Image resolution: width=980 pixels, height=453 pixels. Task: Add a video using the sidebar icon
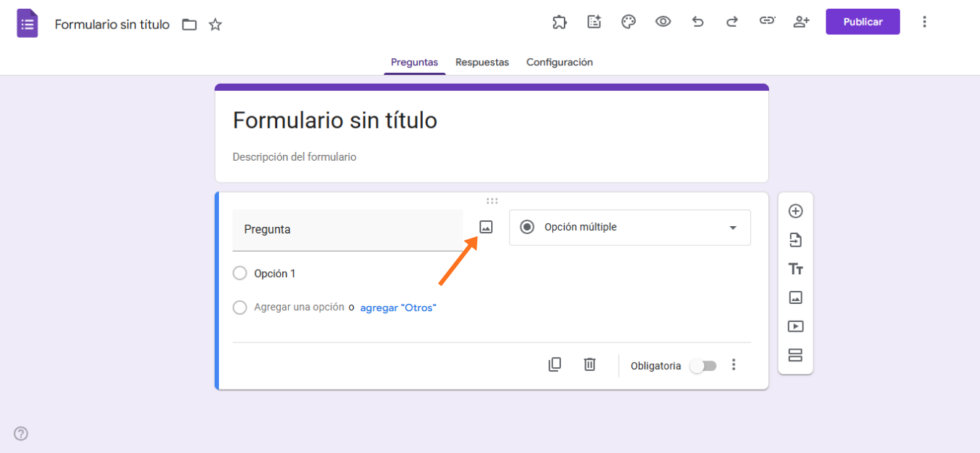point(795,326)
